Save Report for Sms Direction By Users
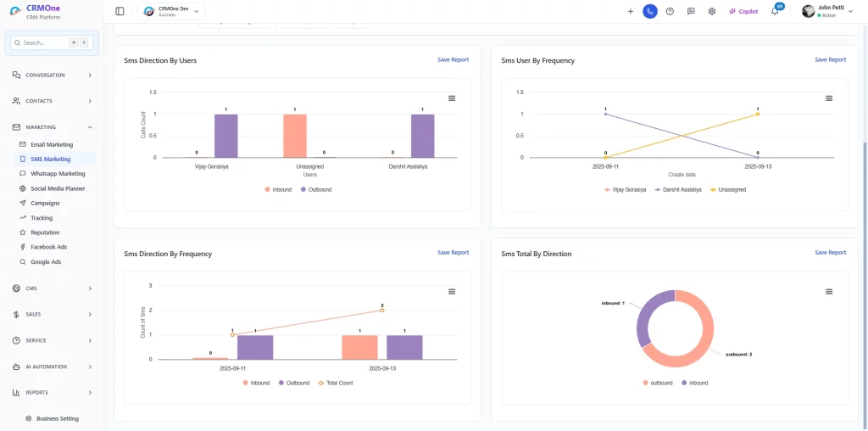This screenshot has width=868, height=431. (453, 60)
